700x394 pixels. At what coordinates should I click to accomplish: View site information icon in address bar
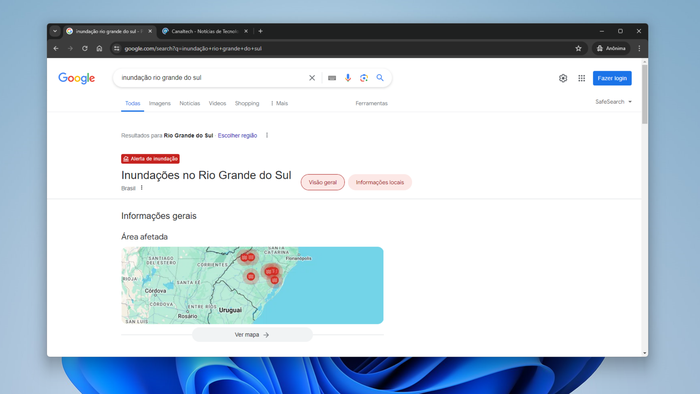coord(117,48)
